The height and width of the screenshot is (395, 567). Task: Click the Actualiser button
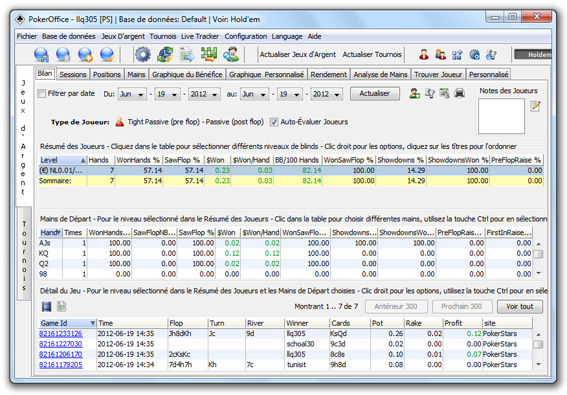tap(375, 93)
